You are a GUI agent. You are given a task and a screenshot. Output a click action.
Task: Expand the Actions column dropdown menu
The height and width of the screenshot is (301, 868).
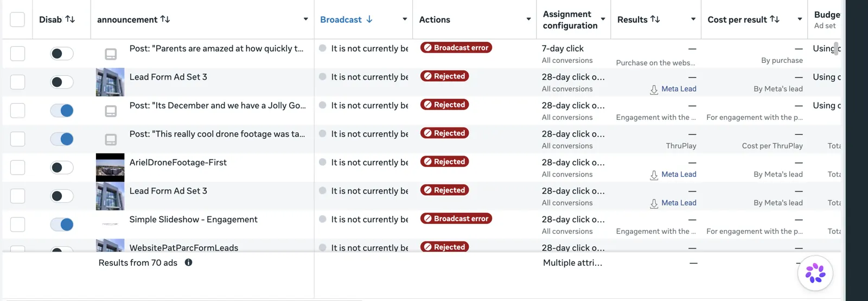point(528,20)
